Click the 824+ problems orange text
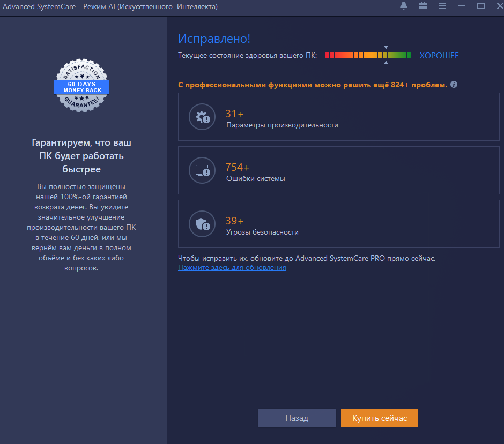Screen dimensions: 504x444 pos(313,85)
